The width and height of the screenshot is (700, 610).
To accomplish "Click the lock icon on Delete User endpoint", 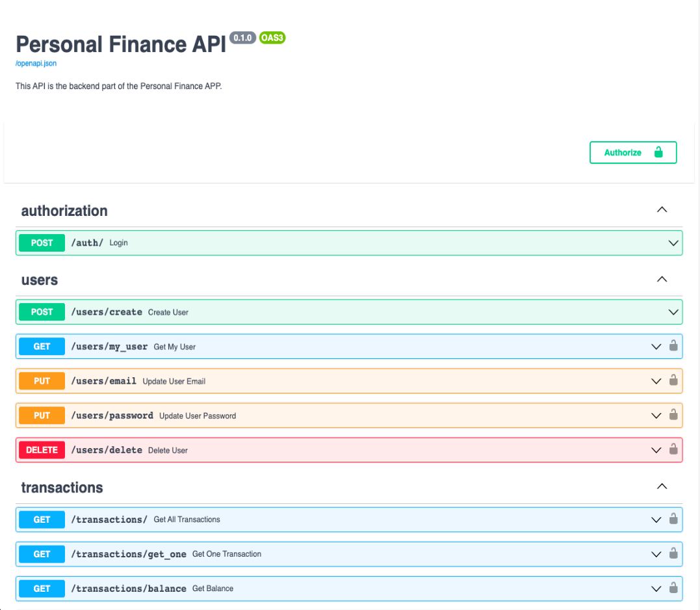I will 673,449.
